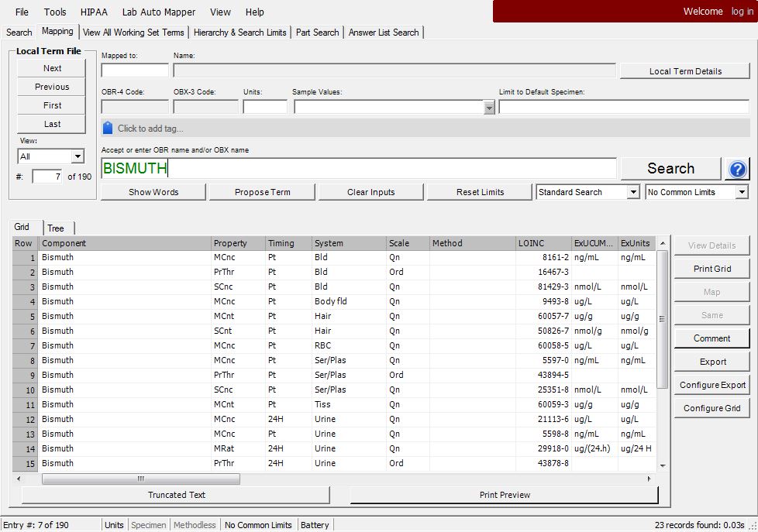The height and width of the screenshot is (532, 758).
Task: Select the row with LOINC 60058-5
Action: click(x=335, y=345)
